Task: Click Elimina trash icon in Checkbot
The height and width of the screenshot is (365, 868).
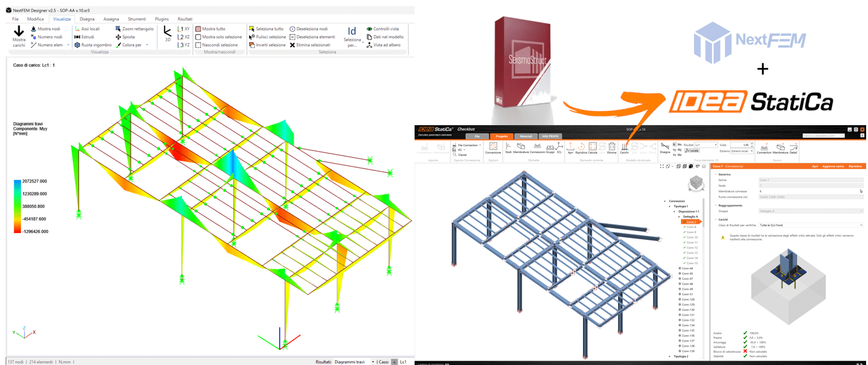Action: coord(612,146)
